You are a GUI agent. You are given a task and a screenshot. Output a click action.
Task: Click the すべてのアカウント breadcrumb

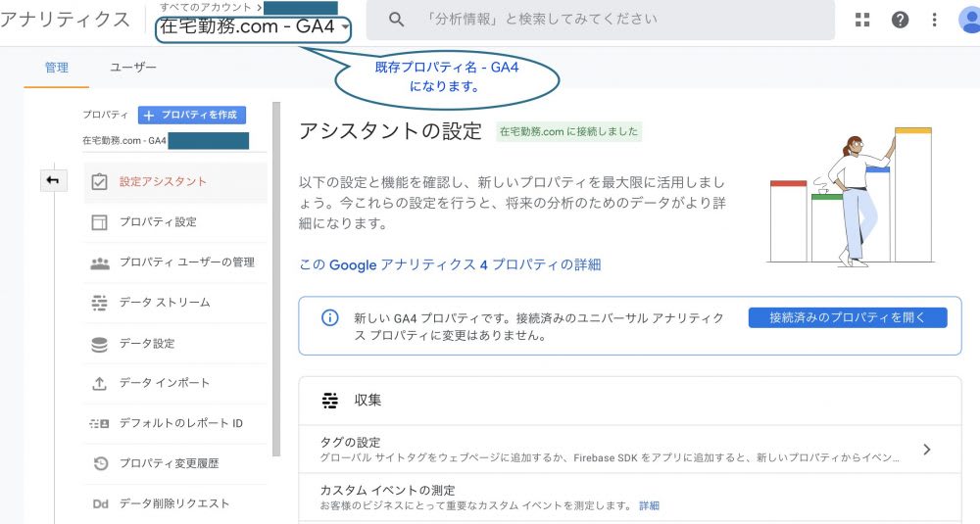coord(206,8)
